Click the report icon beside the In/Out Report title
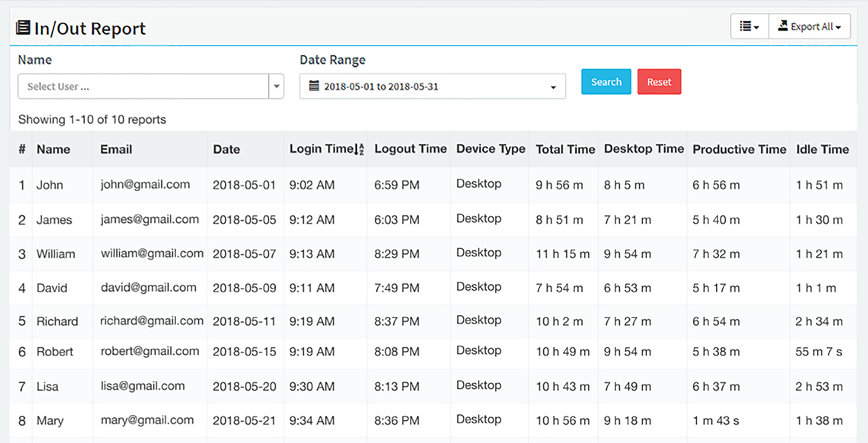 [x=24, y=28]
